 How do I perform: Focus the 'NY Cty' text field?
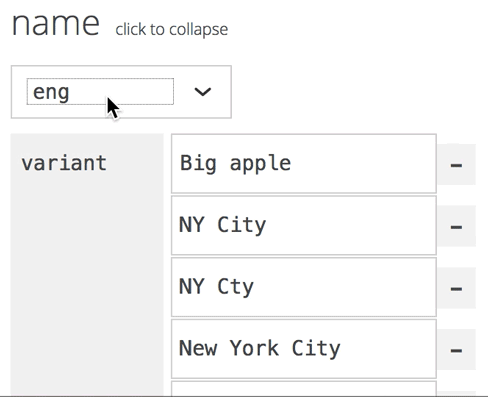click(304, 287)
